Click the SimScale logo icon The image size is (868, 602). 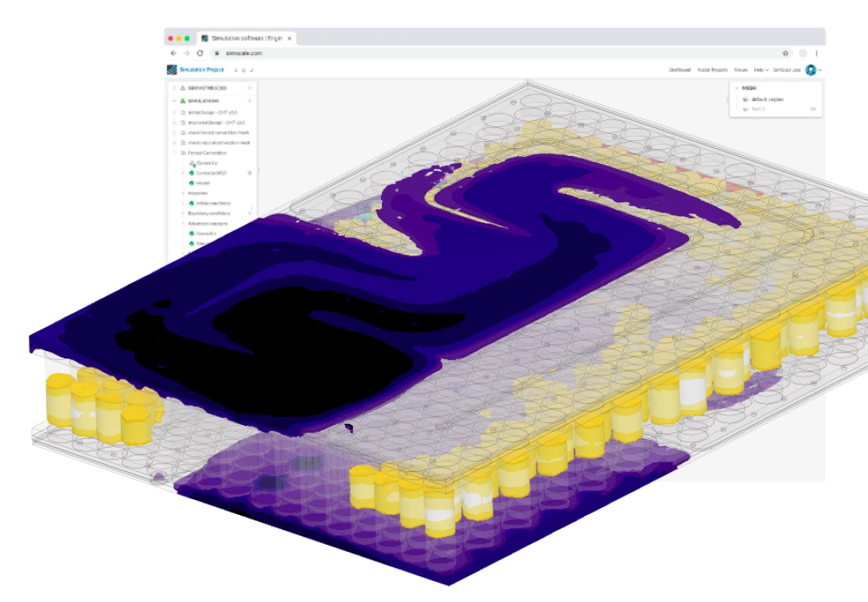click(172, 70)
